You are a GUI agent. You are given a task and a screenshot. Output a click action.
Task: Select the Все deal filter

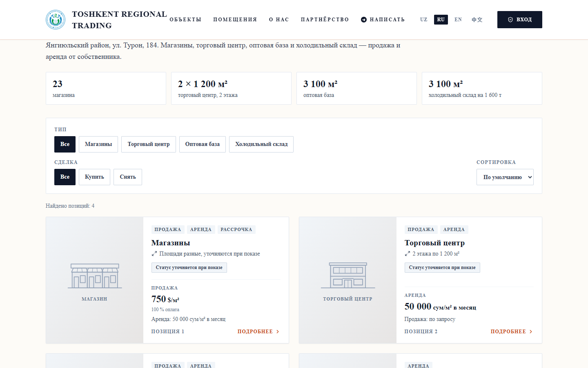[x=65, y=177]
